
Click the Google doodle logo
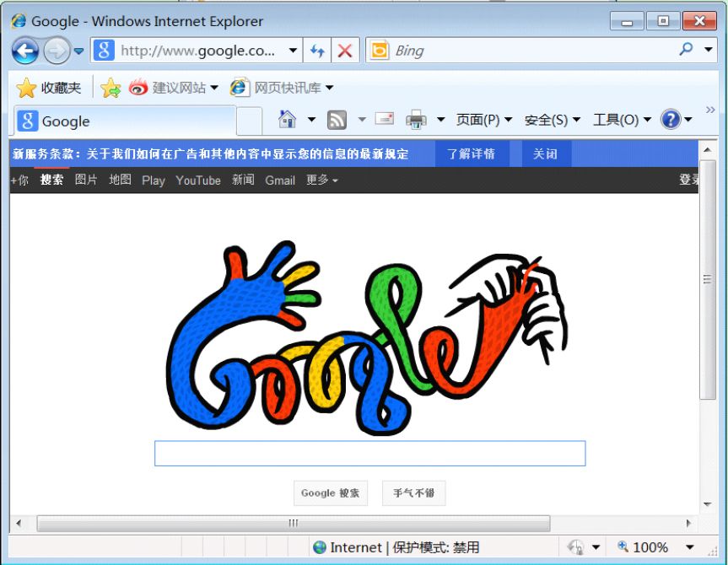[367, 338]
